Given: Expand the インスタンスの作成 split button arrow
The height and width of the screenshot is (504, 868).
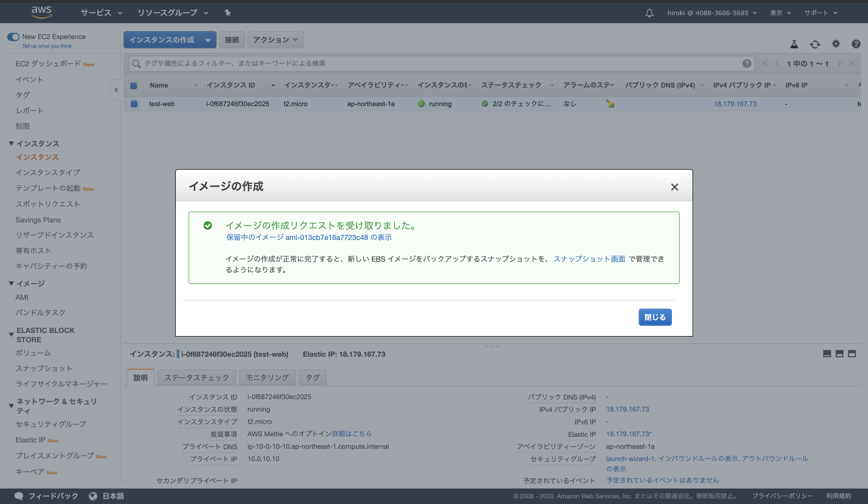Looking at the screenshot, I should 208,40.
